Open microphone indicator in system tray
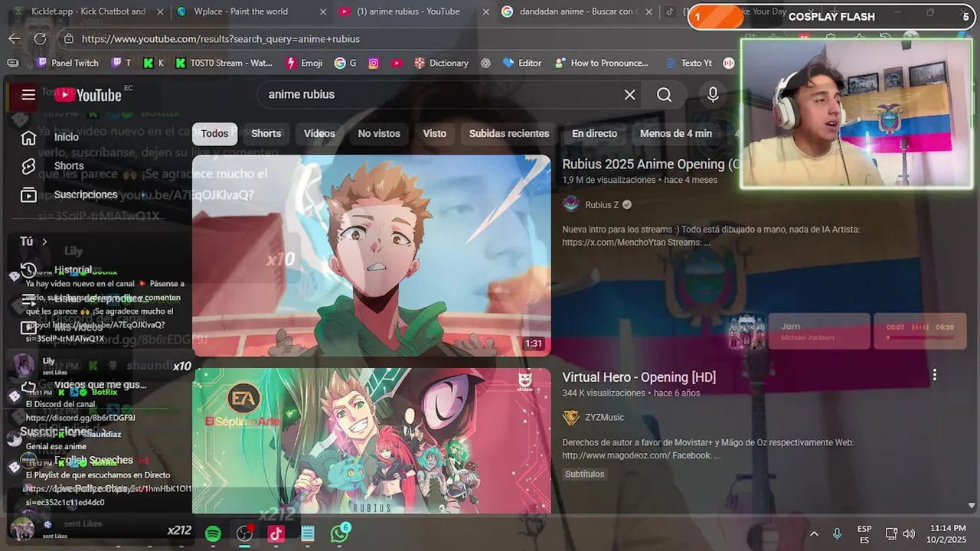The height and width of the screenshot is (551, 980). (x=837, y=533)
